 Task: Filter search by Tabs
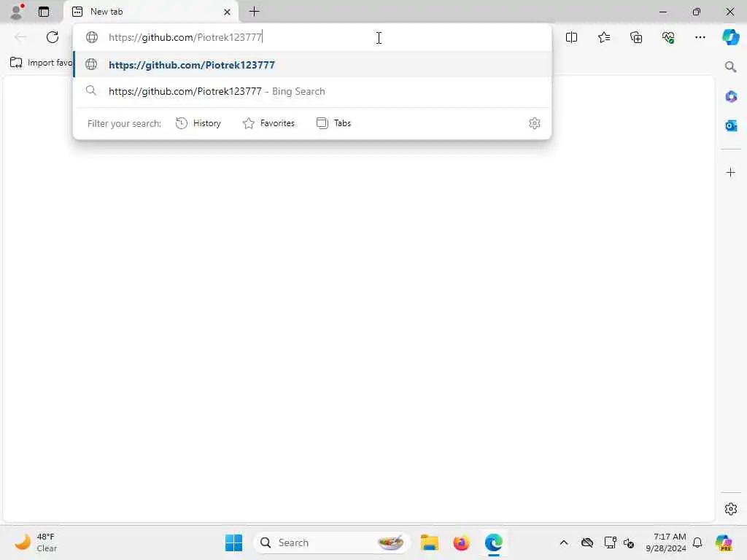click(333, 123)
